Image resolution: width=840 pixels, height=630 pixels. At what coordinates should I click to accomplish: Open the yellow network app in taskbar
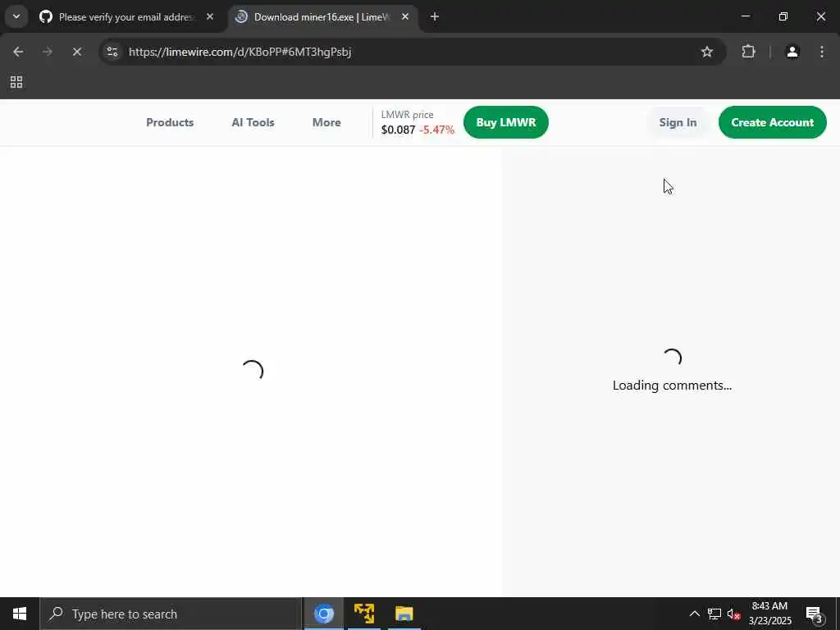[364, 614]
